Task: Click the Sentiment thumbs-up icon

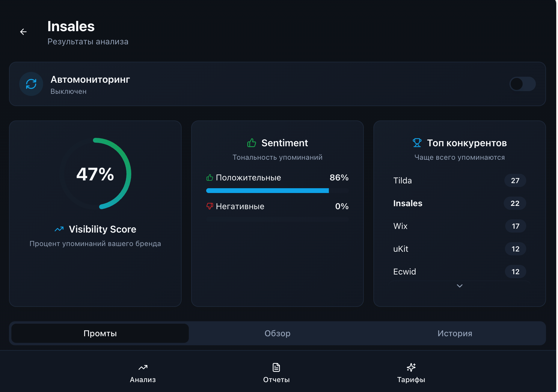Action: [251, 143]
